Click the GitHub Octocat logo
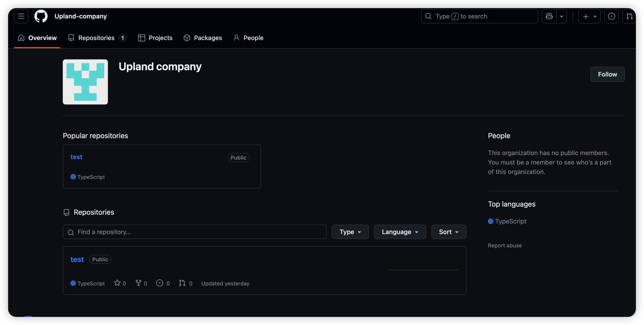Viewport: 644px width, 325px height. (x=41, y=16)
